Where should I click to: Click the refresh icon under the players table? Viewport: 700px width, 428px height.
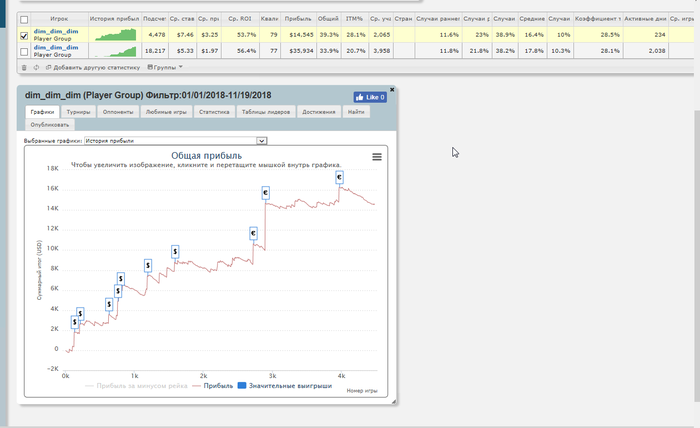(x=36, y=67)
